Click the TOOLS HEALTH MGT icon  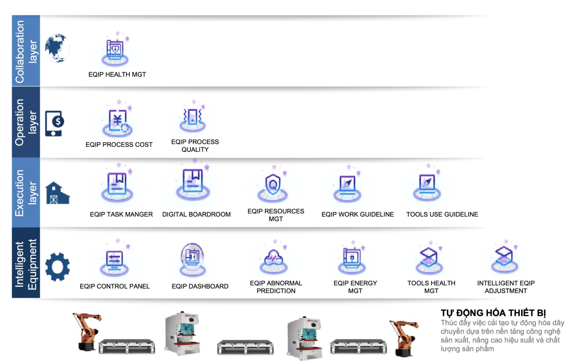(429, 258)
